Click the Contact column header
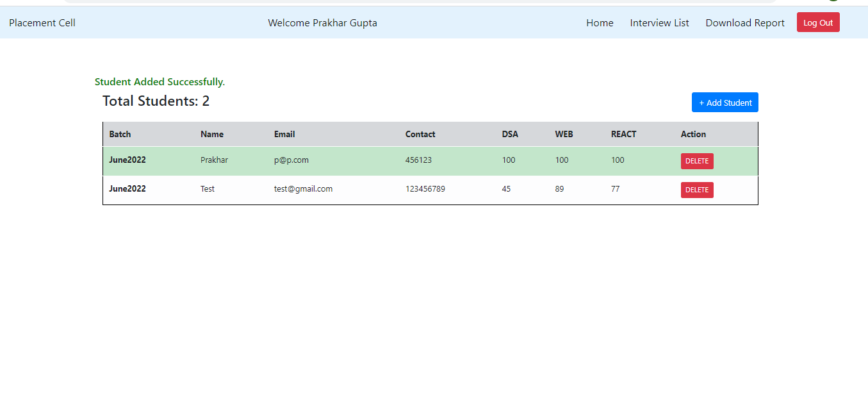Image resolution: width=868 pixels, height=416 pixels. pyautogui.click(x=420, y=134)
